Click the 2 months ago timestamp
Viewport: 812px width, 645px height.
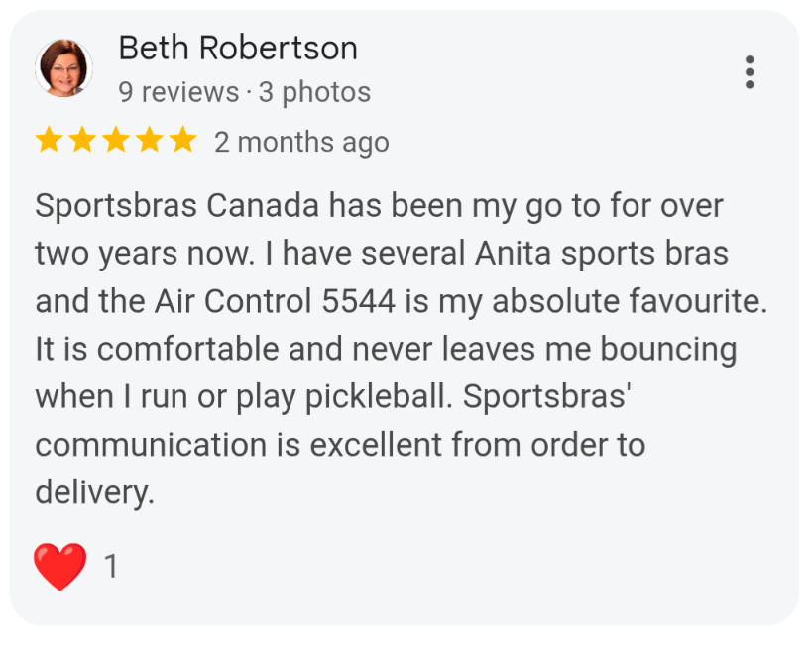click(x=300, y=142)
